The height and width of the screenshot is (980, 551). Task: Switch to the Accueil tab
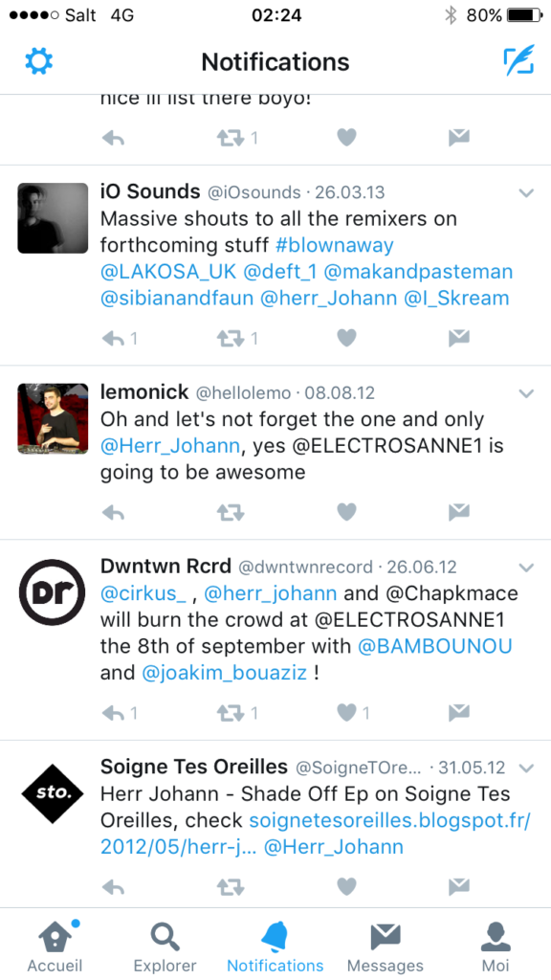(x=55, y=945)
